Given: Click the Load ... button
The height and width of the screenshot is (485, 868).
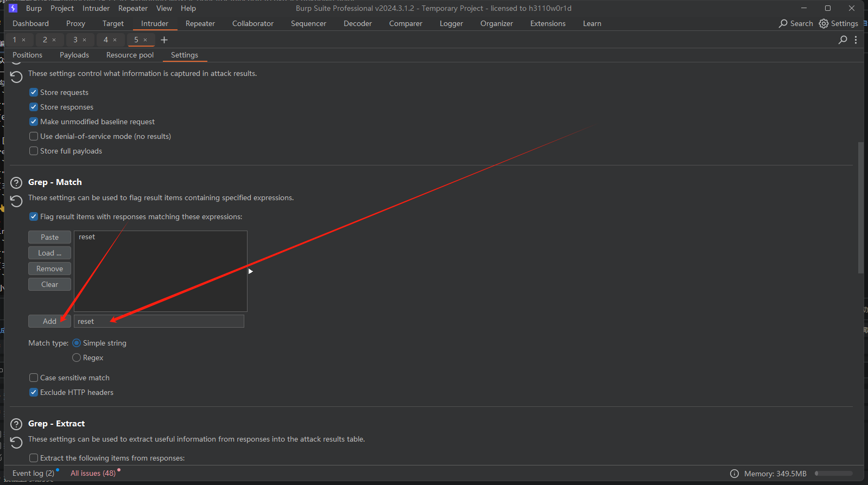Looking at the screenshot, I should 49,253.
